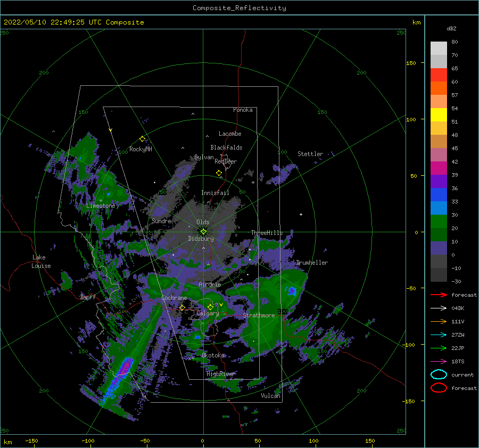This screenshot has width=479, height=448.
Task: Click the Composite_Reflectivity title
Action: point(240,8)
